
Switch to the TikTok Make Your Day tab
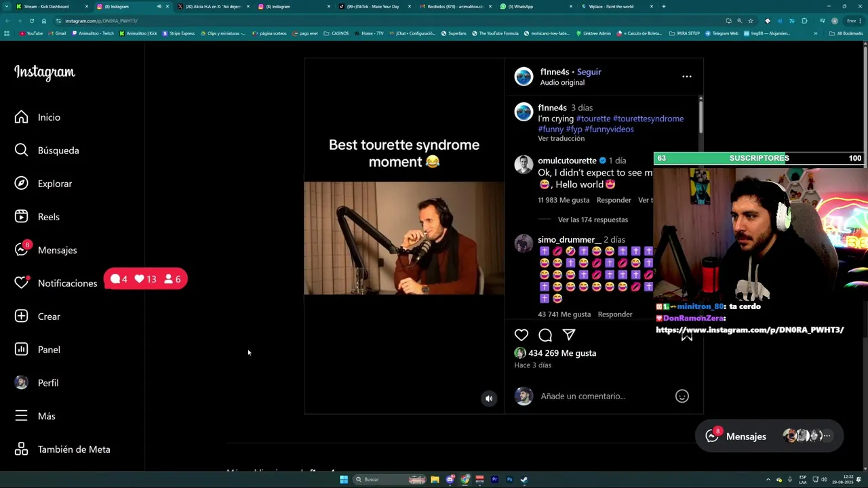pyautogui.click(x=375, y=7)
